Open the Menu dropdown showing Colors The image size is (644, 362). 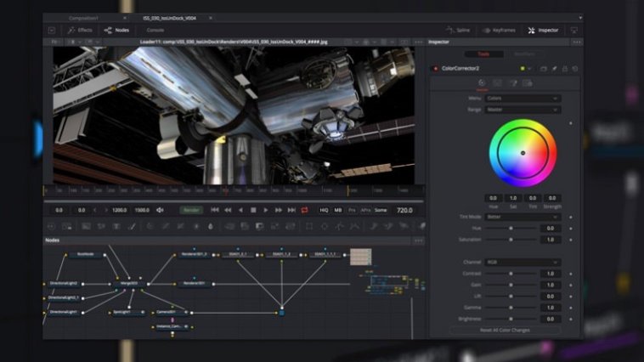click(523, 99)
